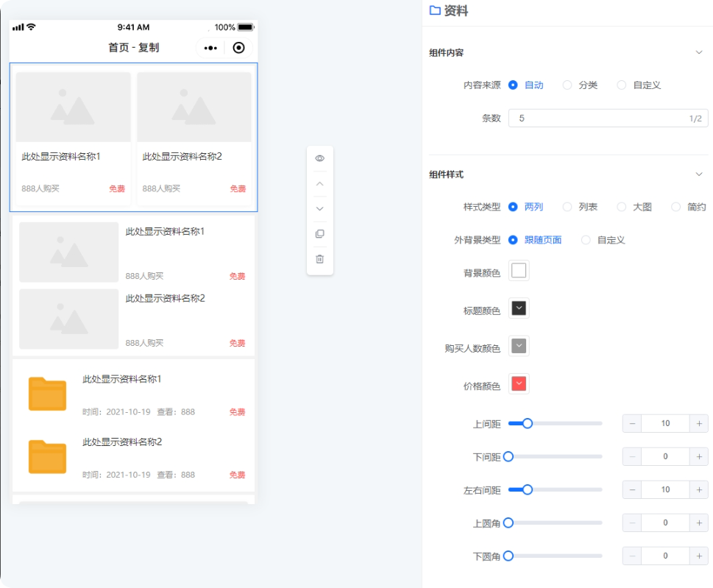Click the Wi-Fi signal icon in status bar

point(31,26)
